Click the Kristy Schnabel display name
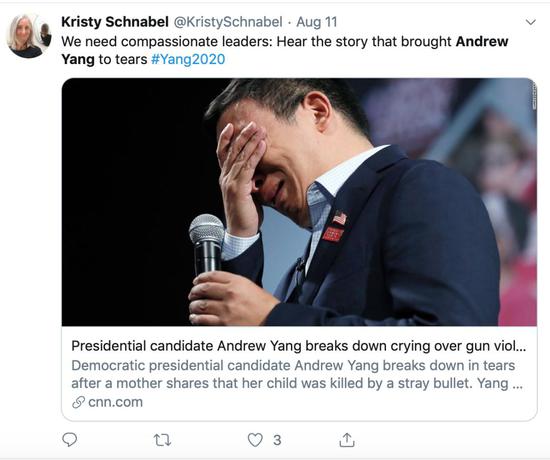Screen dimensions: 550x460 (115, 22)
